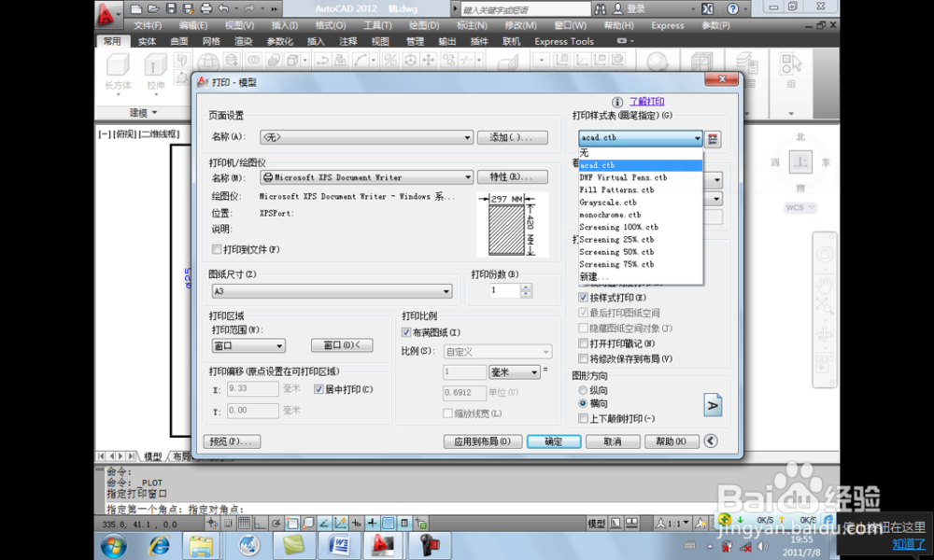Open printer name dropdown Microsoft XPS Document Writer
934x560 pixels.
tap(366, 177)
